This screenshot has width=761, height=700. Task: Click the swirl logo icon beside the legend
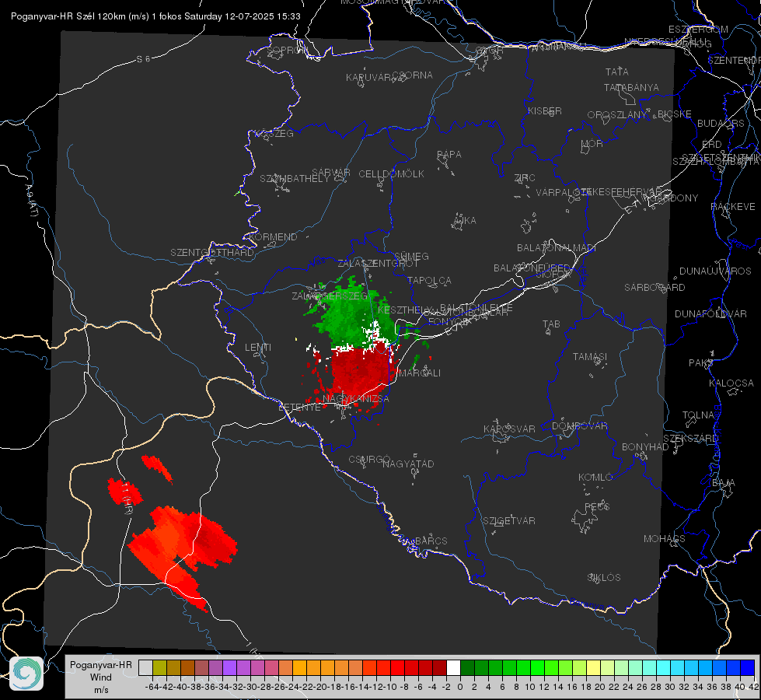click(26, 674)
